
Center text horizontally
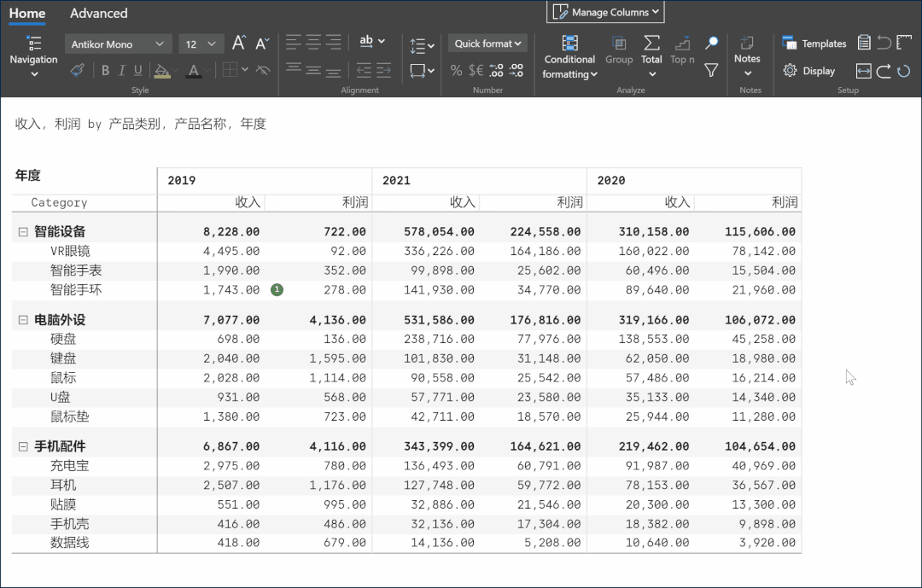[313, 42]
